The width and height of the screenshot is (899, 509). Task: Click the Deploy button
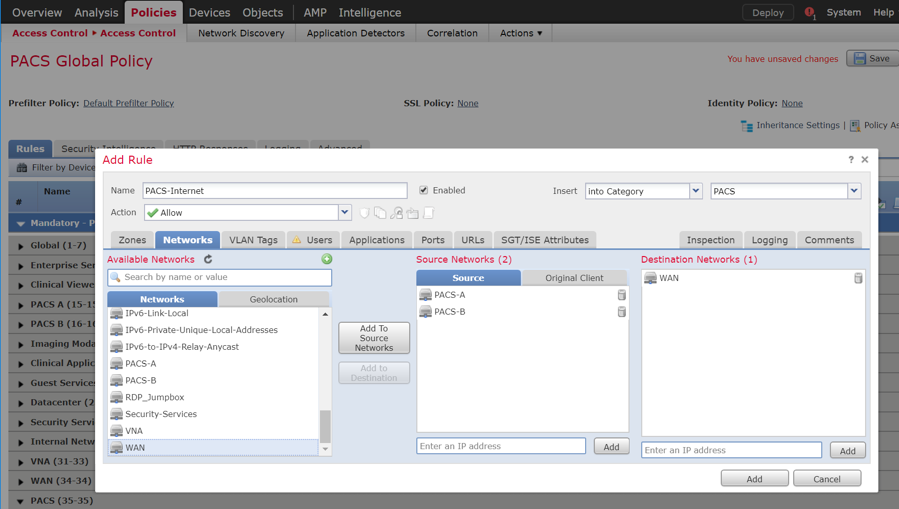click(x=768, y=13)
